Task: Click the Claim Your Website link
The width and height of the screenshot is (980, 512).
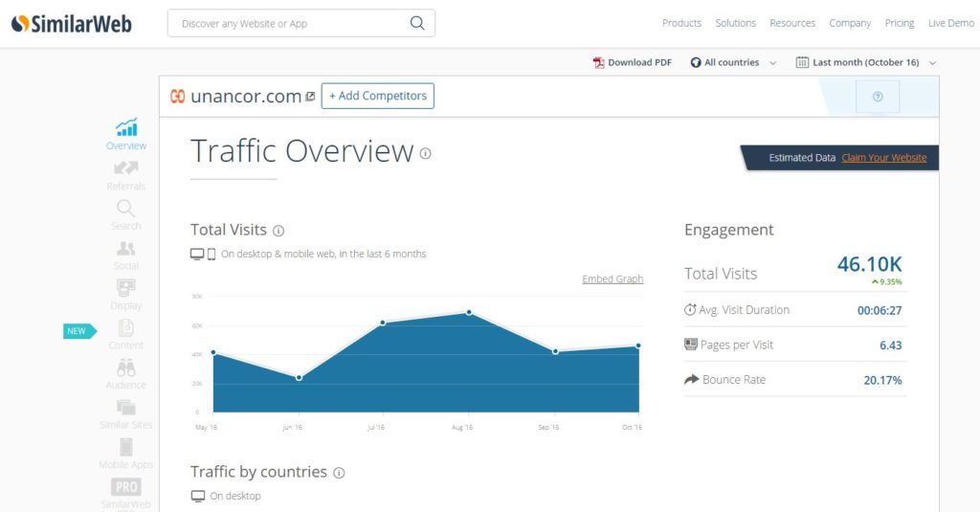Action: point(883,158)
